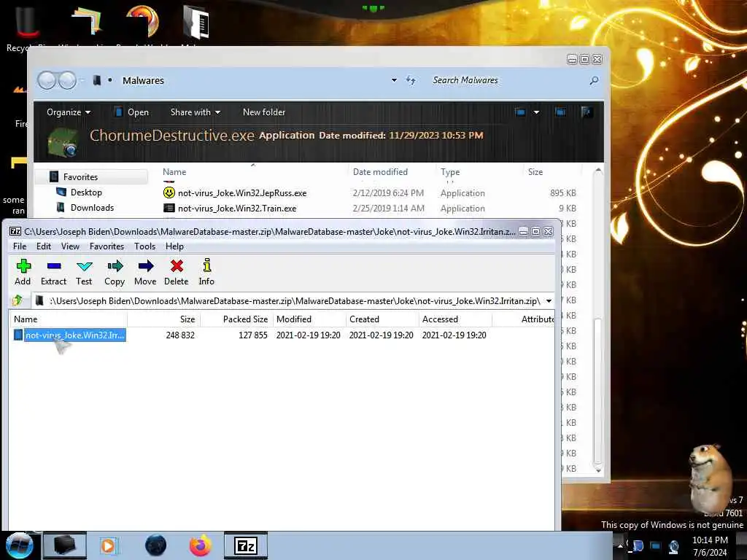
Task: Sort Explorer files by Date modified
Action: pos(380,172)
